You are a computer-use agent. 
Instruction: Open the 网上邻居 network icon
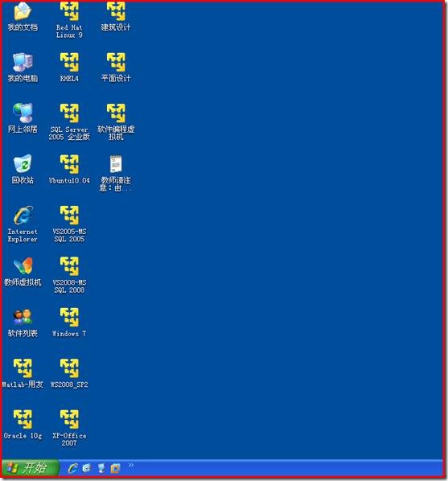pyautogui.click(x=23, y=113)
